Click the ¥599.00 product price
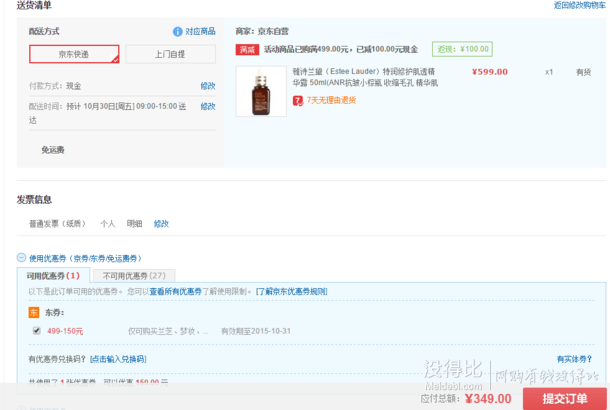 pyautogui.click(x=489, y=72)
